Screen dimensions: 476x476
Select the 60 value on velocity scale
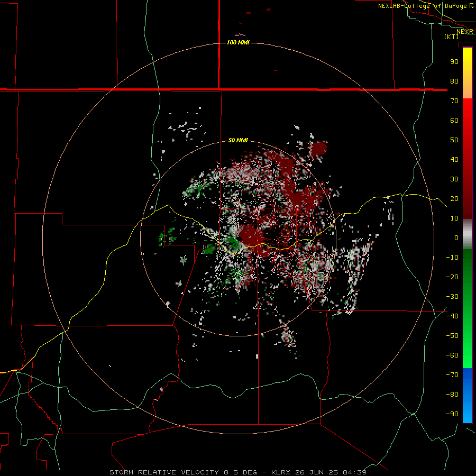coord(454,120)
